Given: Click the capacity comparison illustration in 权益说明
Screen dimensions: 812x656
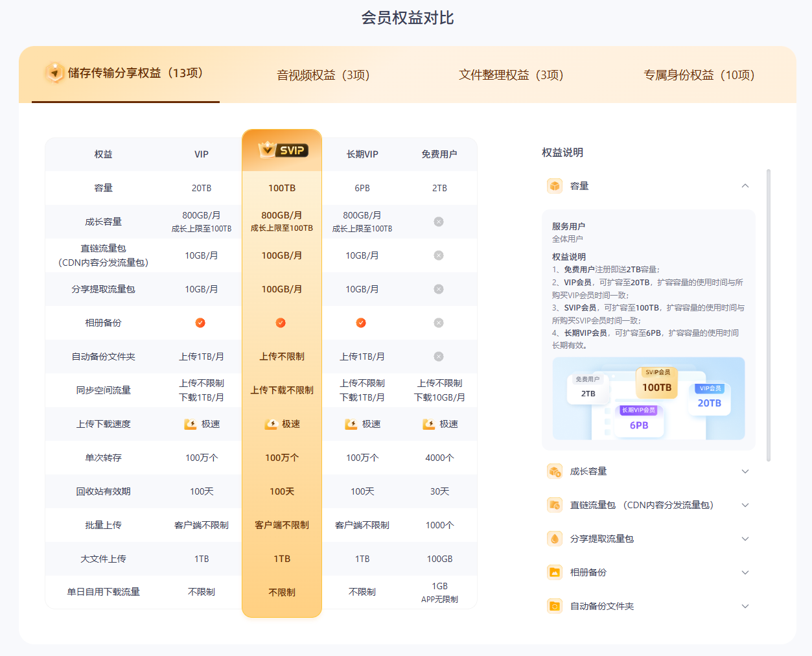Looking at the screenshot, I should click(648, 399).
